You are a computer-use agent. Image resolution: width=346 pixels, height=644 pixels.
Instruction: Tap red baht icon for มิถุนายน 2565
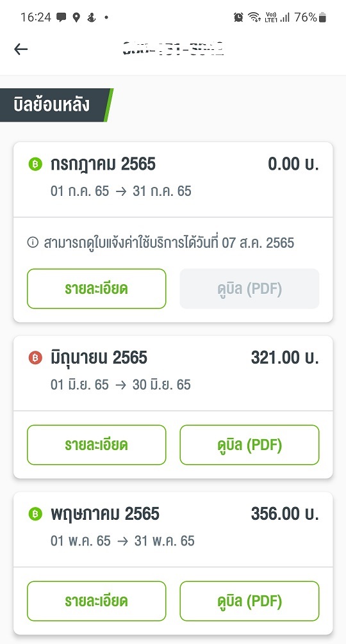[35, 358]
